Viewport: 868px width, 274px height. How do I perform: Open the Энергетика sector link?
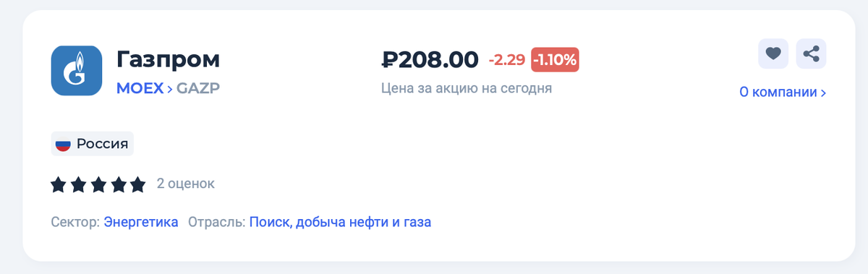(141, 222)
